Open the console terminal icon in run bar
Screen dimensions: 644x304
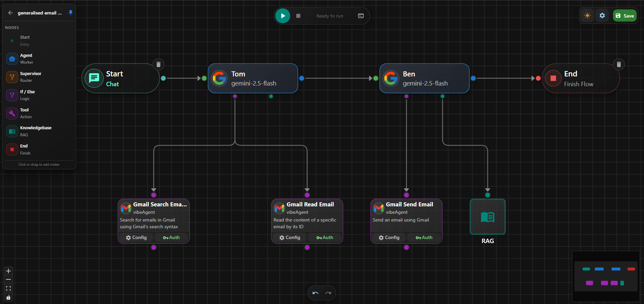click(361, 16)
